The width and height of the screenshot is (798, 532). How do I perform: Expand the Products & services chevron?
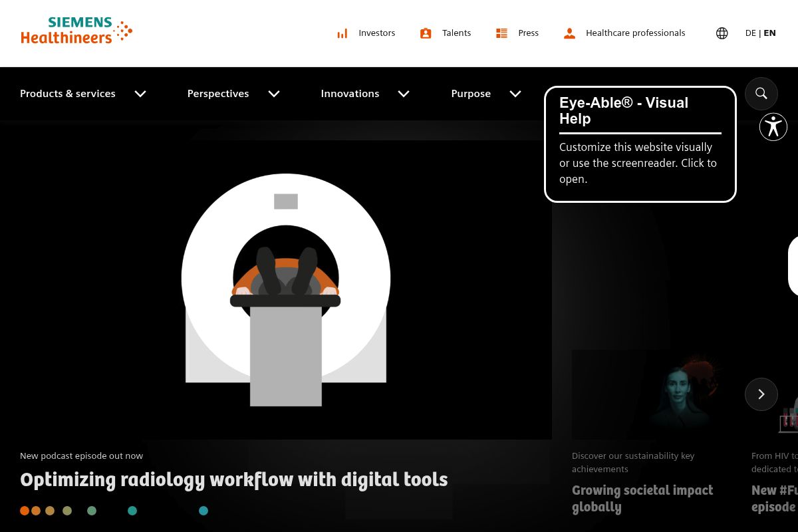point(140,94)
